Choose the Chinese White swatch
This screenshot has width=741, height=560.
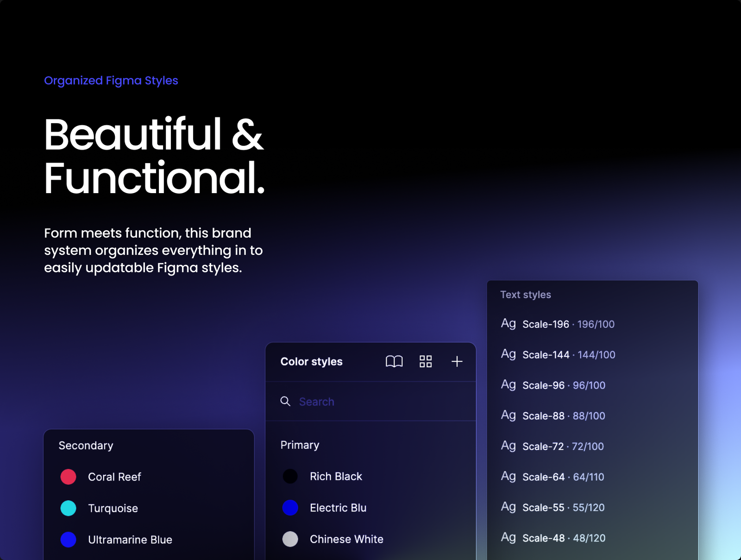click(290, 539)
